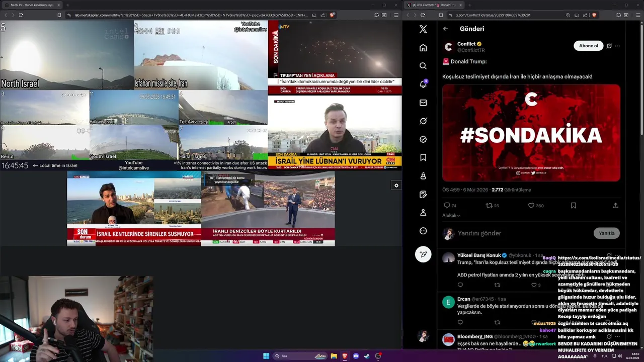Open X bookmarks icon in sidebar
Image resolution: width=644 pixels, height=362 pixels.
[423, 158]
